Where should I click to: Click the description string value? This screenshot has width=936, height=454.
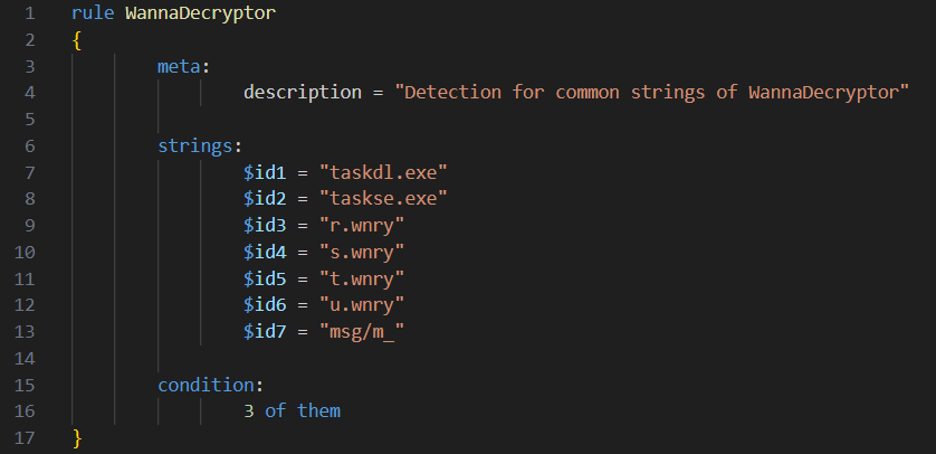652,92
